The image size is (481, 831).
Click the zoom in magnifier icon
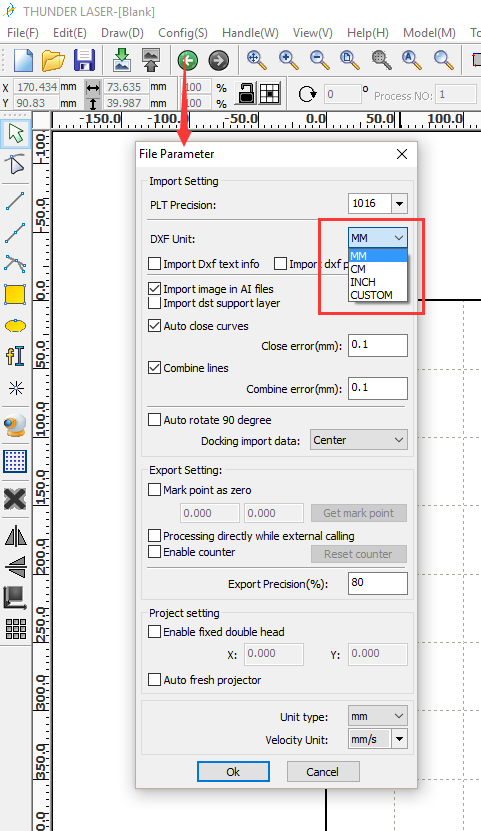(288, 60)
